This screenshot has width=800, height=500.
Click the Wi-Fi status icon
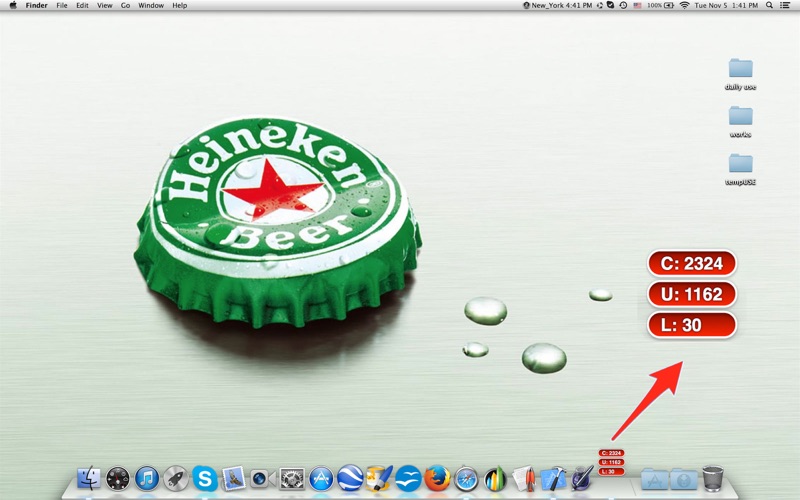684,5
